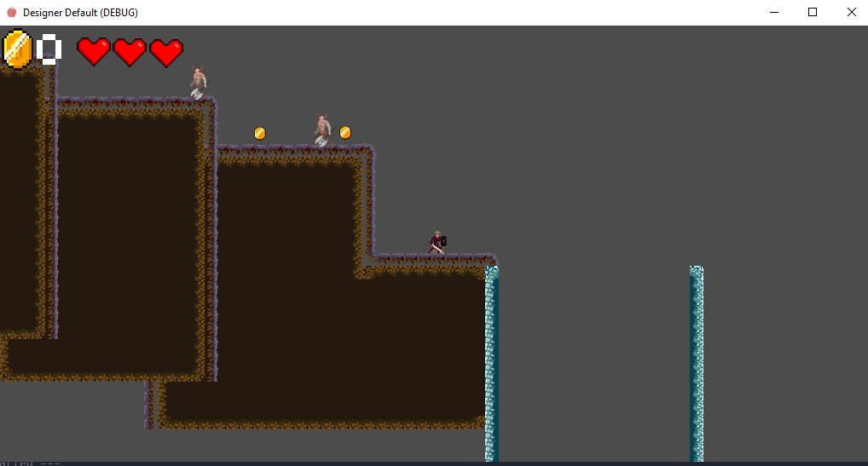Minimize the Designer Default window
Screen dimensions: 868x466
click(774, 12)
